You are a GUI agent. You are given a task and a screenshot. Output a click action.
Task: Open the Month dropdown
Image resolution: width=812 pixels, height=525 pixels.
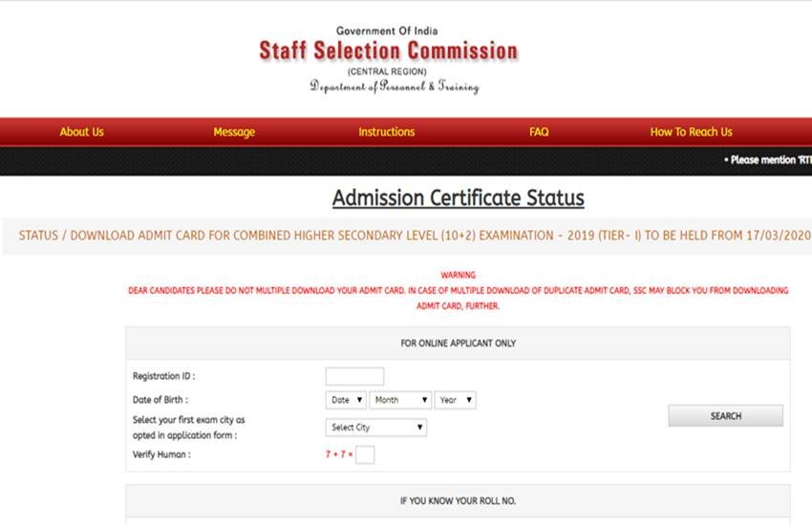pyautogui.click(x=400, y=400)
